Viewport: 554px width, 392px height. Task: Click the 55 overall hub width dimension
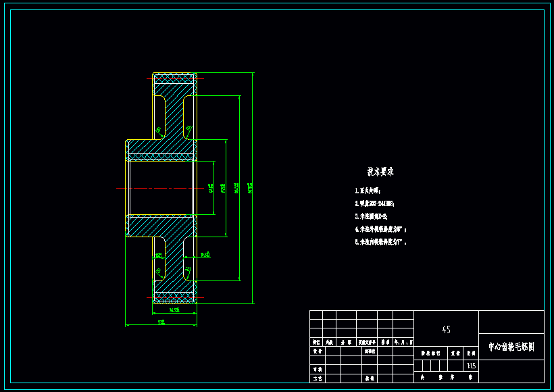point(161,322)
